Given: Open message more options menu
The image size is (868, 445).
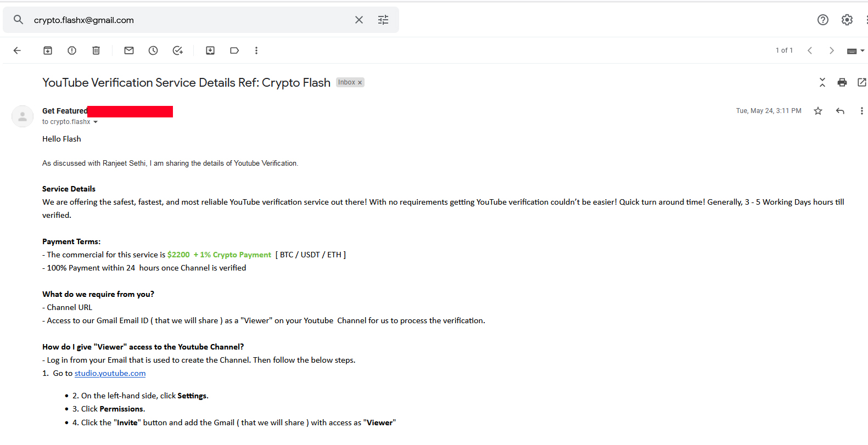Looking at the screenshot, I should pyautogui.click(x=861, y=111).
